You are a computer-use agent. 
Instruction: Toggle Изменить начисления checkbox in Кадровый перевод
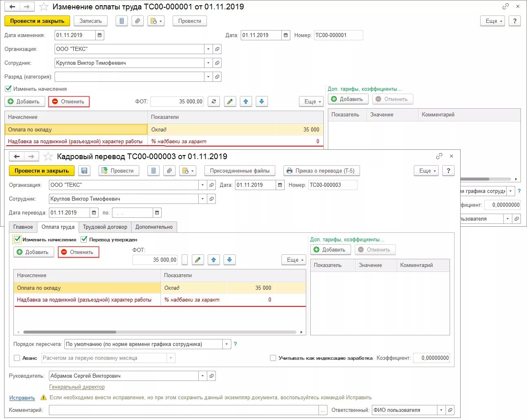coord(17,239)
